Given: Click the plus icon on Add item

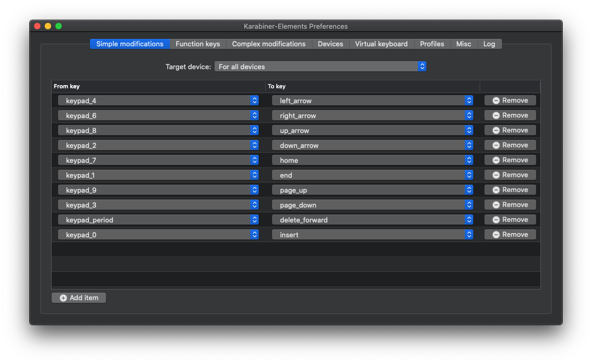Looking at the screenshot, I should pyautogui.click(x=63, y=298).
